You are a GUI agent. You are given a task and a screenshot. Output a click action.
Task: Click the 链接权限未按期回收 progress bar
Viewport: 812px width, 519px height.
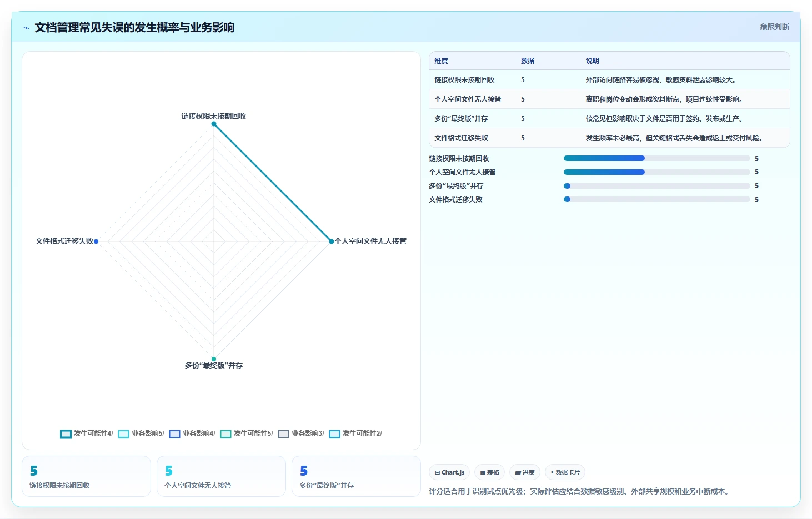pyautogui.click(x=656, y=158)
